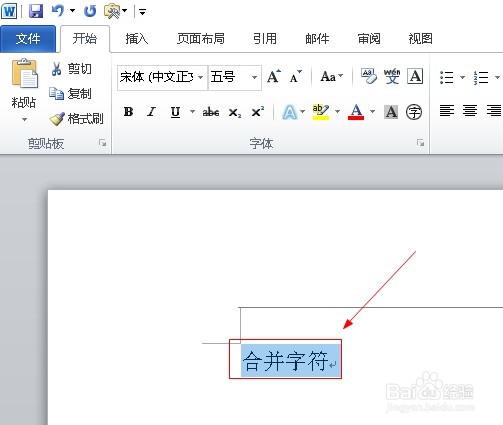
Task: Toggle superscript formatting
Action: click(x=258, y=112)
